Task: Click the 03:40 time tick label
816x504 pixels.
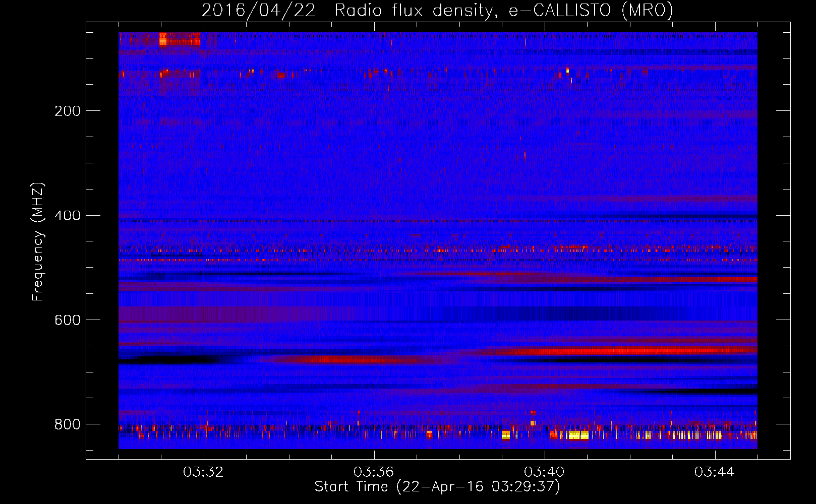Action: click(x=544, y=472)
